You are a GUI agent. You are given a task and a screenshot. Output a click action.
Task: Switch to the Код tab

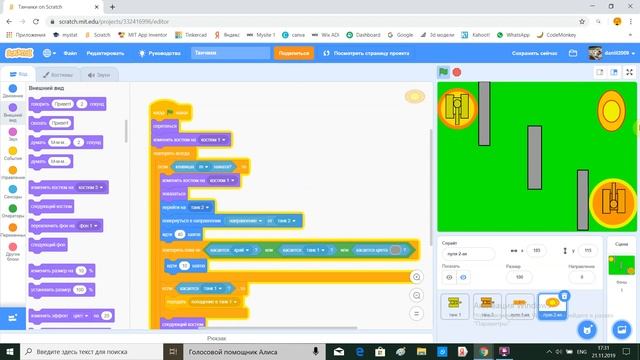(x=18, y=74)
